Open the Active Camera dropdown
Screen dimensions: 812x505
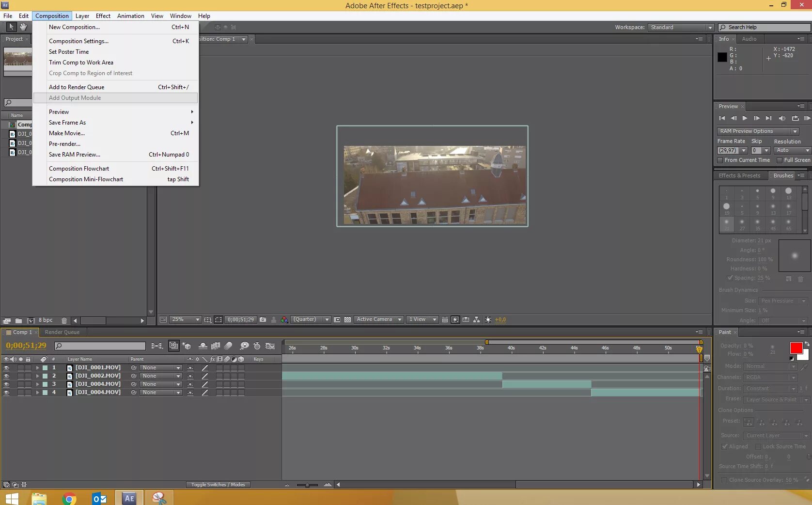point(379,320)
